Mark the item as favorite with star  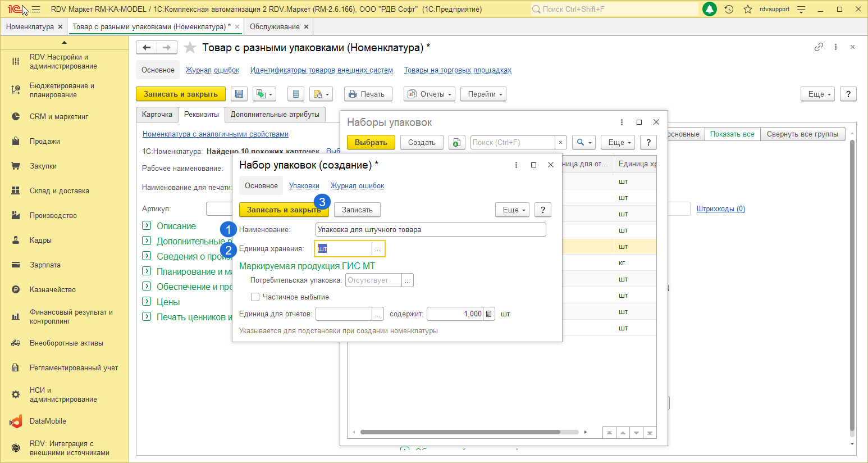pos(190,48)
